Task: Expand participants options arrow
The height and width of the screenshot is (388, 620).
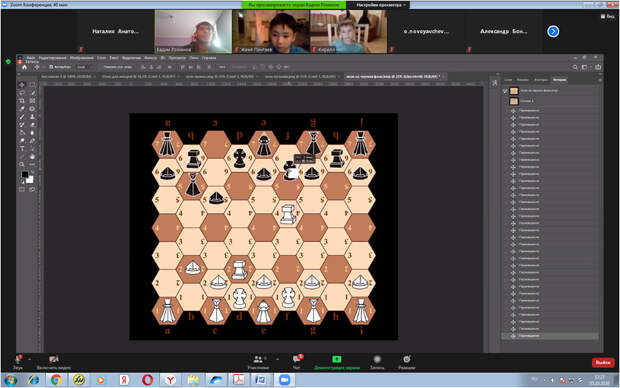Action: [278, 359]
